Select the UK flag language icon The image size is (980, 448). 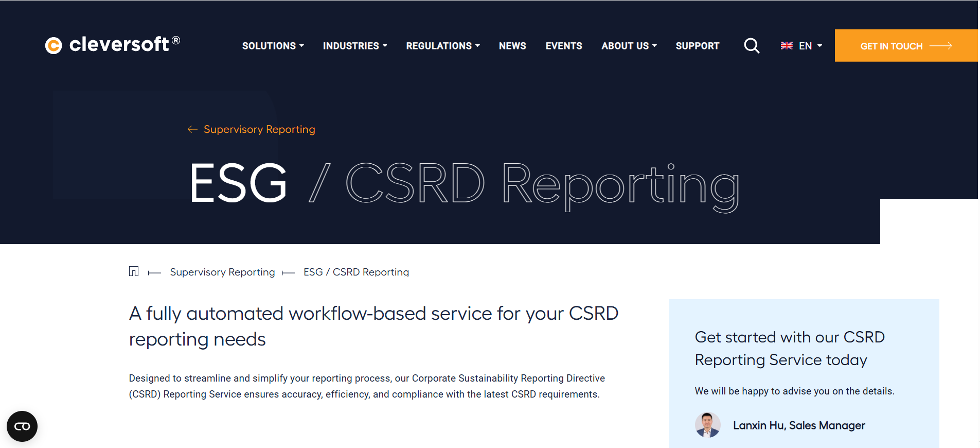click(787, 46)
